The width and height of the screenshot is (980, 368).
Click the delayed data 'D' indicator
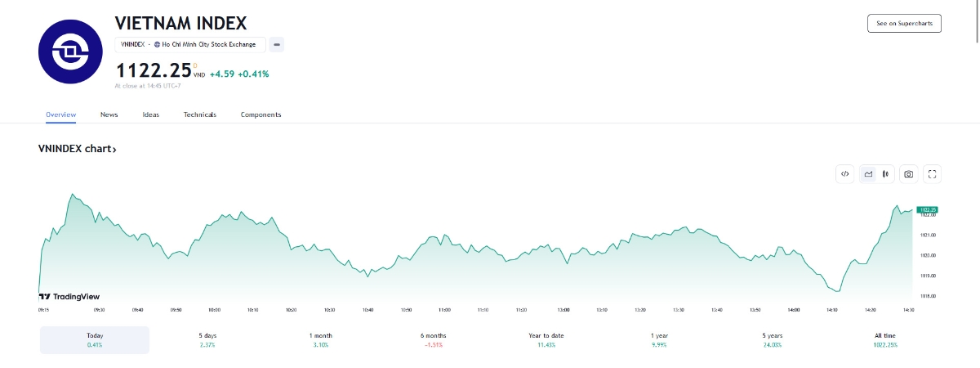(x=195, y=65)
